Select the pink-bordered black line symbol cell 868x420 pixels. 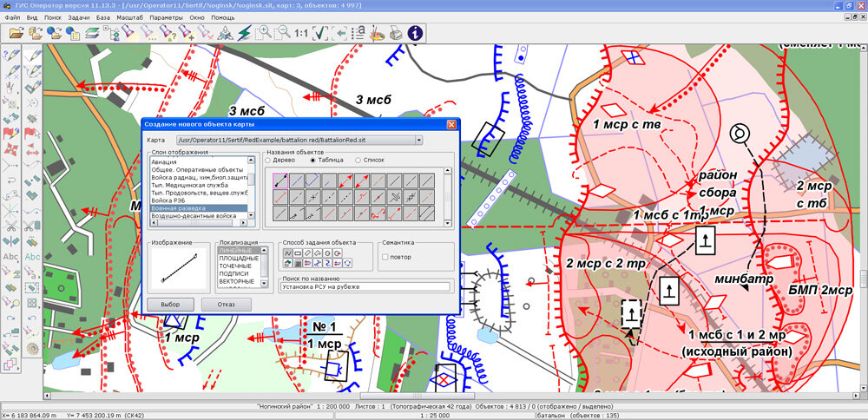pos(281,180)
